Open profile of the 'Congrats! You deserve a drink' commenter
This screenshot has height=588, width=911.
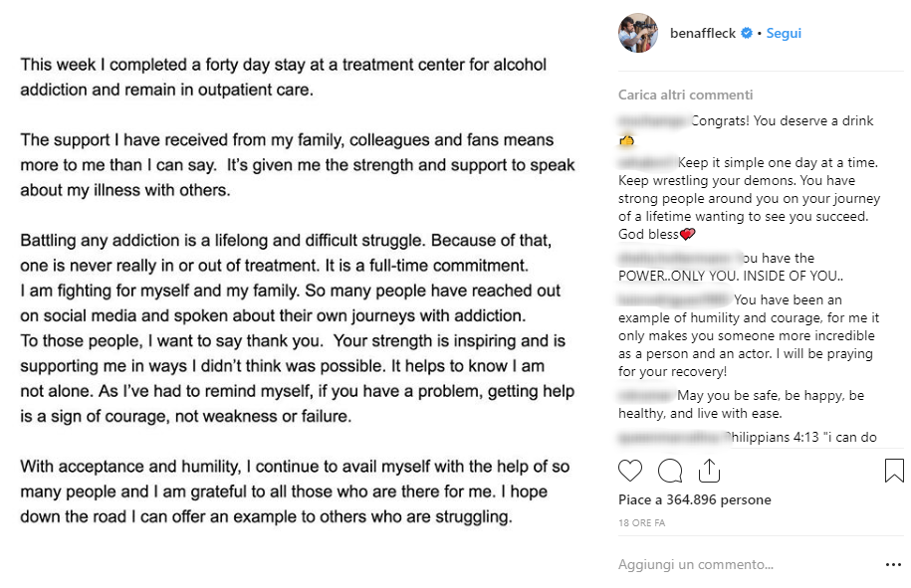click(x=653, y=121)
